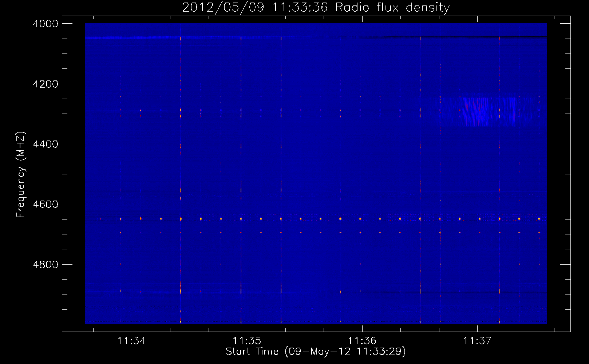This screenshot has width=589, height=364.
Task: Click the 4000 frequency axis label
Action: (46, 24)
